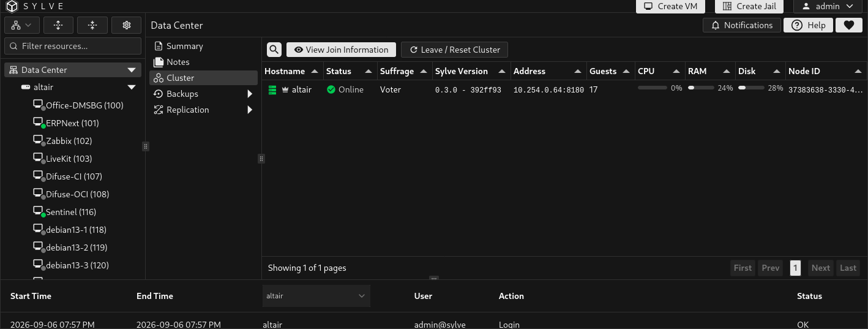The width and height of the screenshot is (868, 329).
Task: Open the Help button
Action: pyautogui.click(x=808, y=25)
